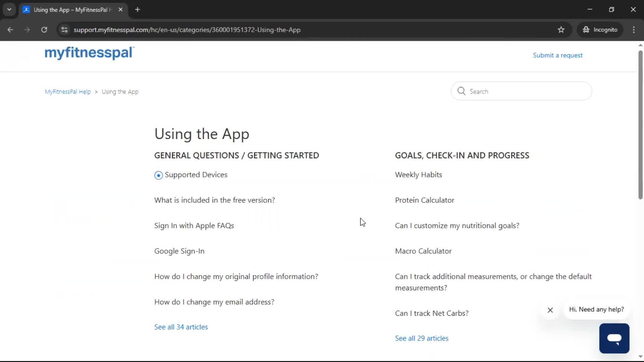This screenshot has height=362, width=644.
Task: Open Supported Devices article
Action: pos(196,175)
